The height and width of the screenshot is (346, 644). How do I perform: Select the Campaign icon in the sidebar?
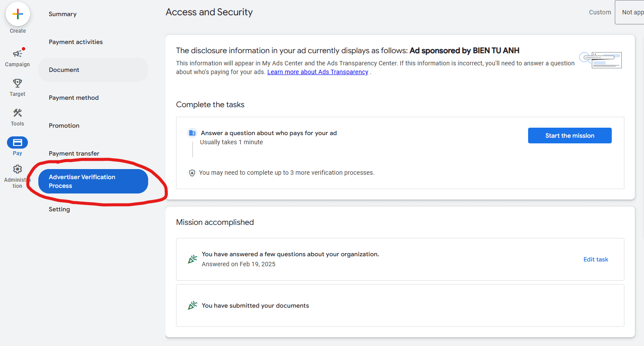[17, 53]
